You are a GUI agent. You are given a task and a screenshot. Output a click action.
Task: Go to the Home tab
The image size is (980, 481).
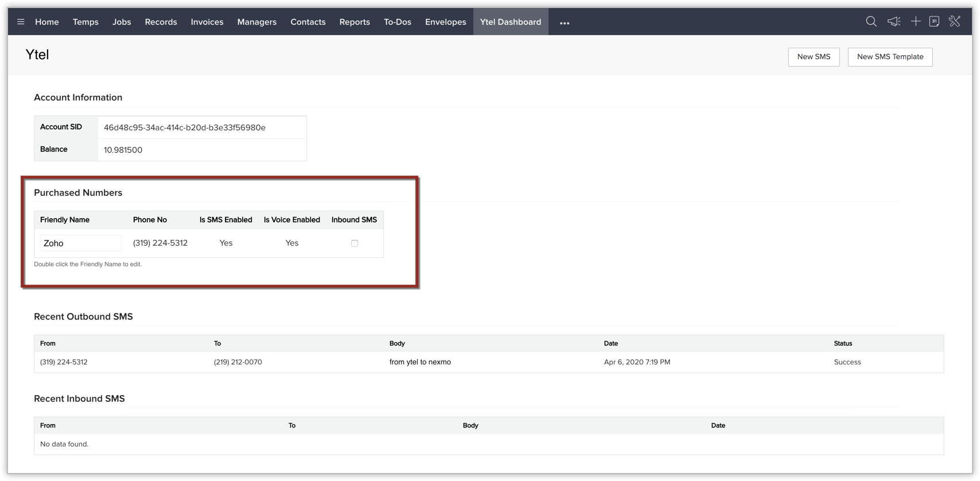[47, 22]
